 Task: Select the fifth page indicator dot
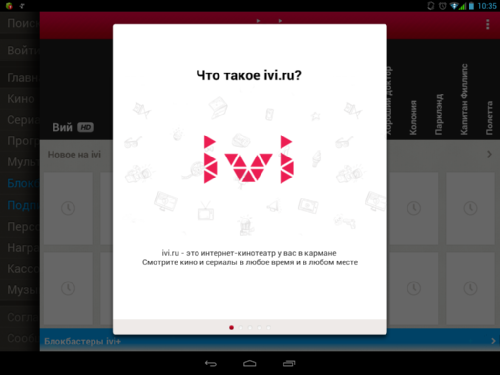[x=268, y=328]
